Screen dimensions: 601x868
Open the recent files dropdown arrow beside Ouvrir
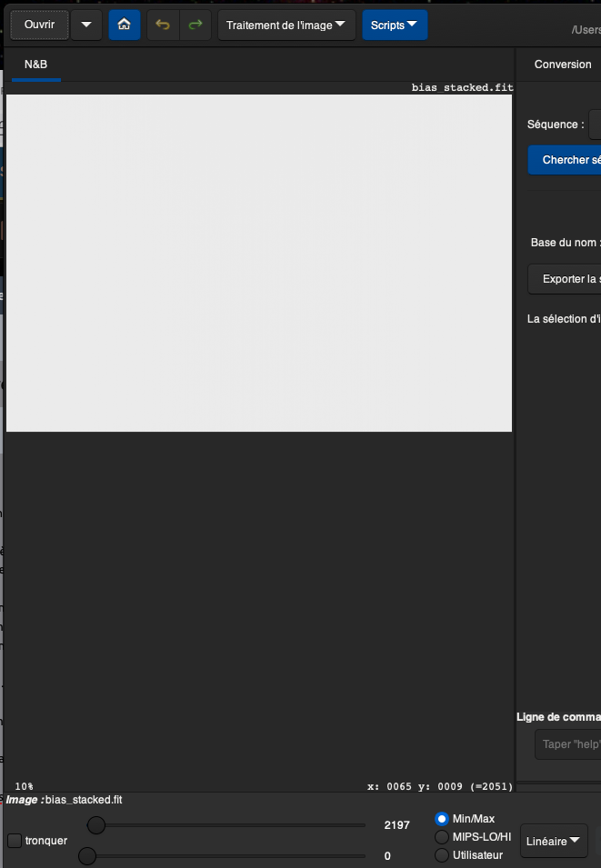pos(86,25)
